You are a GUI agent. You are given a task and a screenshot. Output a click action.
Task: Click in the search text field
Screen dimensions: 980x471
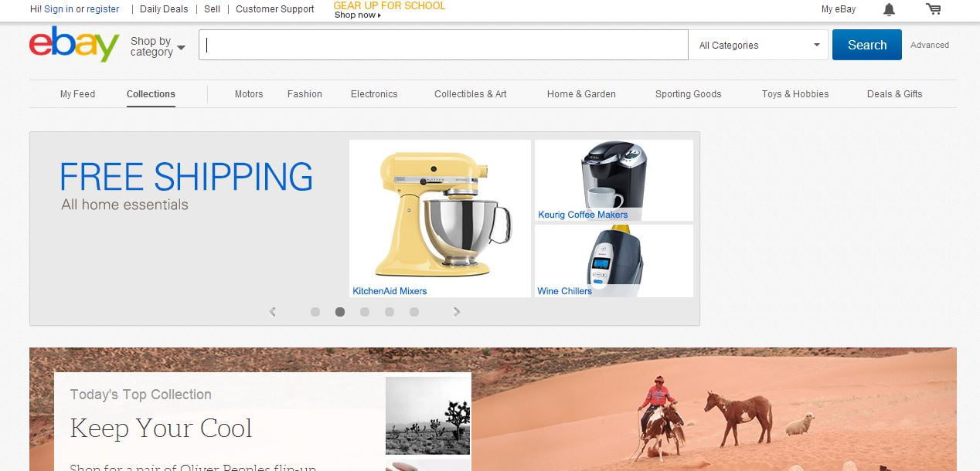(444, 45)
